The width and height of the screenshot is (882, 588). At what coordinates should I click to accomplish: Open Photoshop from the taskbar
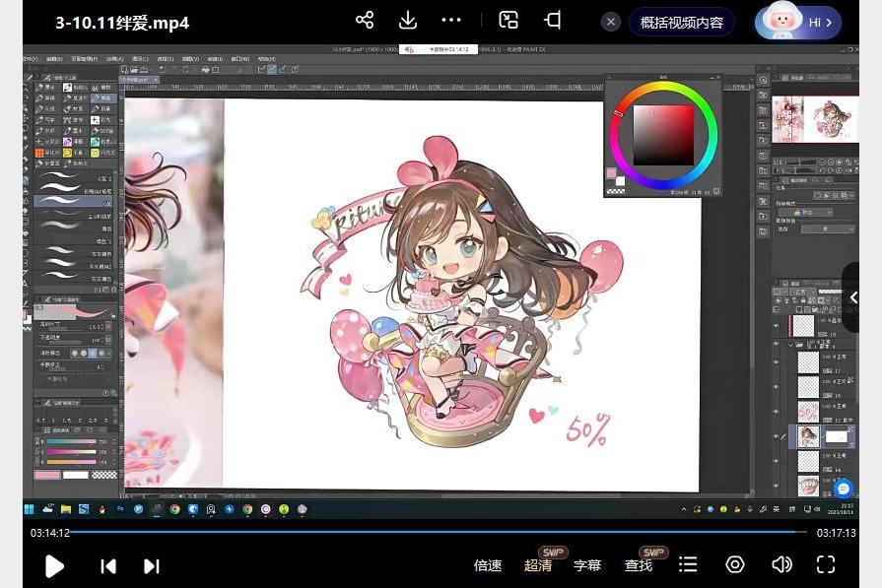point(120,509)
